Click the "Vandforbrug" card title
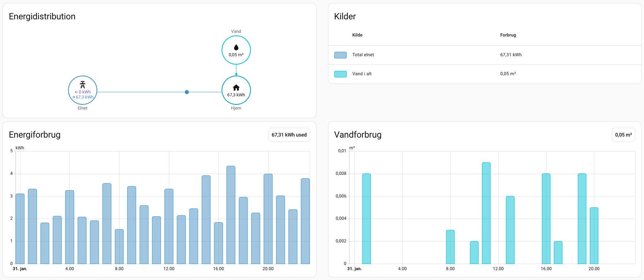644x280 pixels. click(x=358, y=135)
